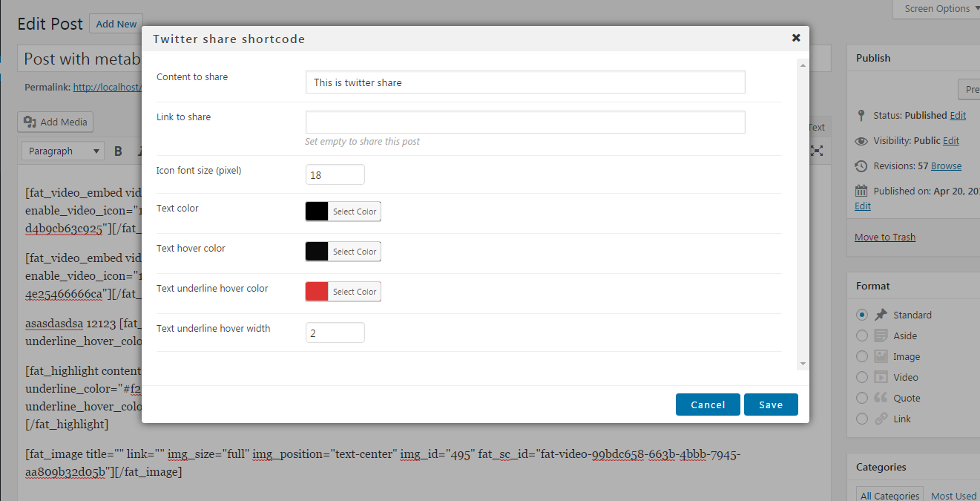Click the Add New post button
Viewport: 980px width, 501px height.
pos(116,24)
